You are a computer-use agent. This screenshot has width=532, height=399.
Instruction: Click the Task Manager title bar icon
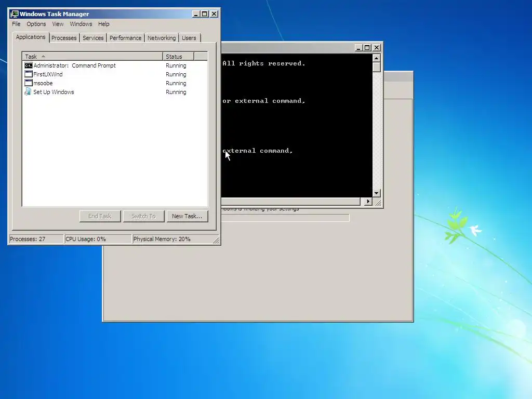click(x=14, y=14)
